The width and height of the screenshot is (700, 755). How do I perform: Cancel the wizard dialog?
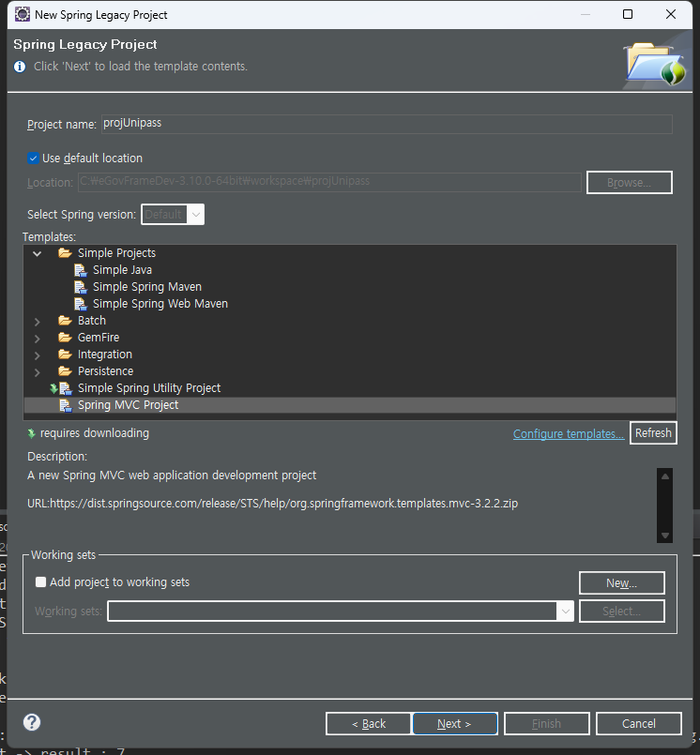(639, 724)
